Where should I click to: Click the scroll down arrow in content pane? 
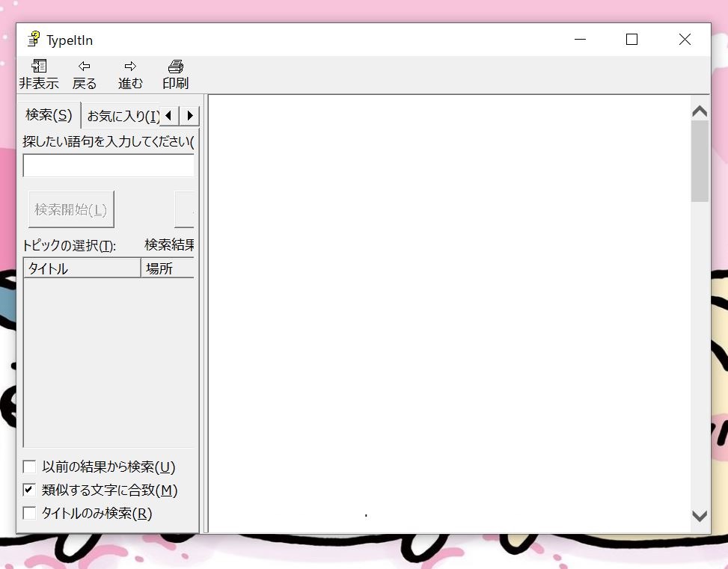[700, 516]
